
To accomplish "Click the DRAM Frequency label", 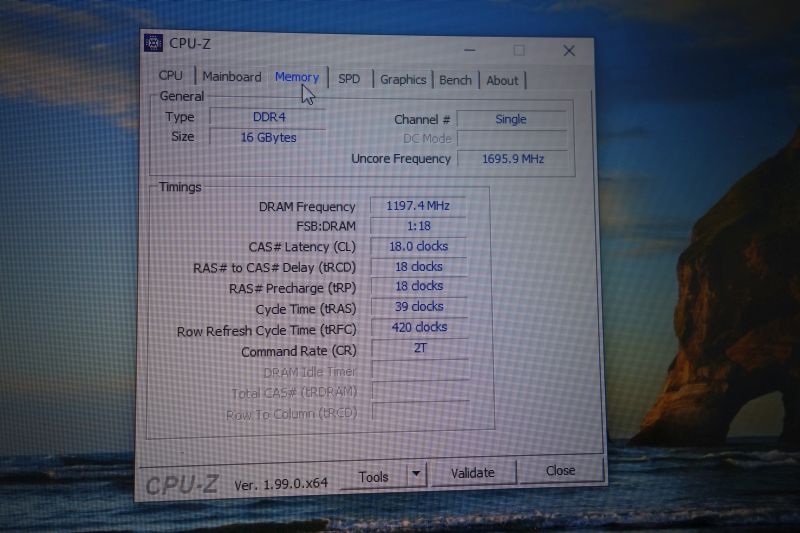I will 307,207.
